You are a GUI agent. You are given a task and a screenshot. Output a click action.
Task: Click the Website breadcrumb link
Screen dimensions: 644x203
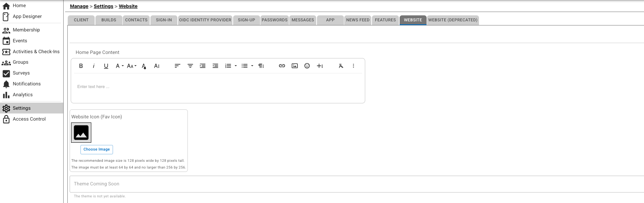(x=128, y=6)
